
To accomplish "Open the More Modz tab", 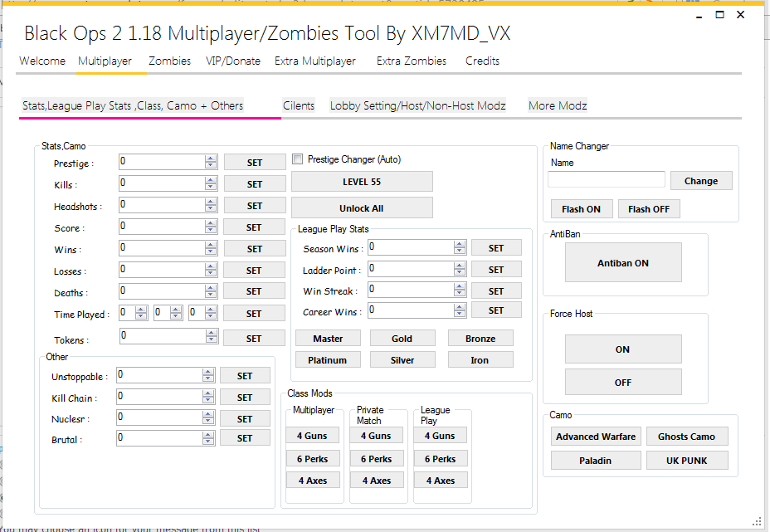I will click(x=558, y=105).
